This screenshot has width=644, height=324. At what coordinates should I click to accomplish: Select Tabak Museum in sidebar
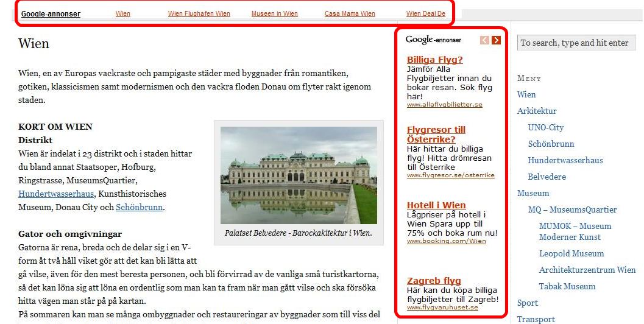coord(567,286)
